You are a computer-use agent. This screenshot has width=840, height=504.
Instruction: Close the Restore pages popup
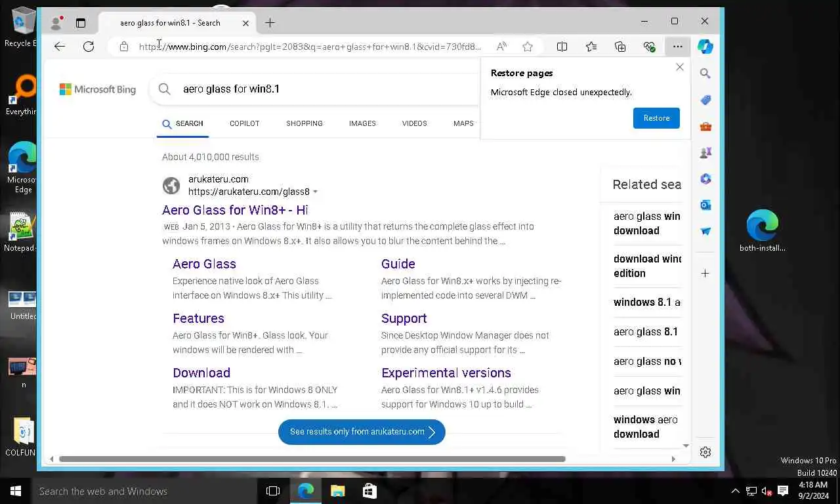(680, 67)
